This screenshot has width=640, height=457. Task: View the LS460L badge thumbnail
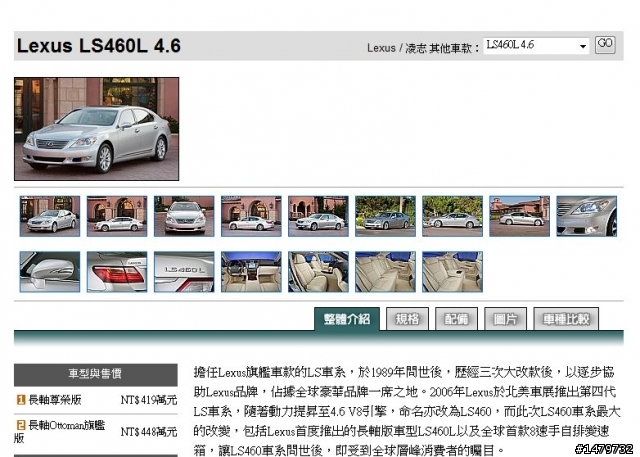coord(184,272)
